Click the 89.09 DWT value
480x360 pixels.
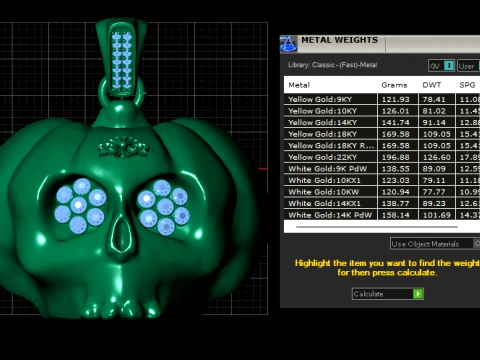click(434, 169)
